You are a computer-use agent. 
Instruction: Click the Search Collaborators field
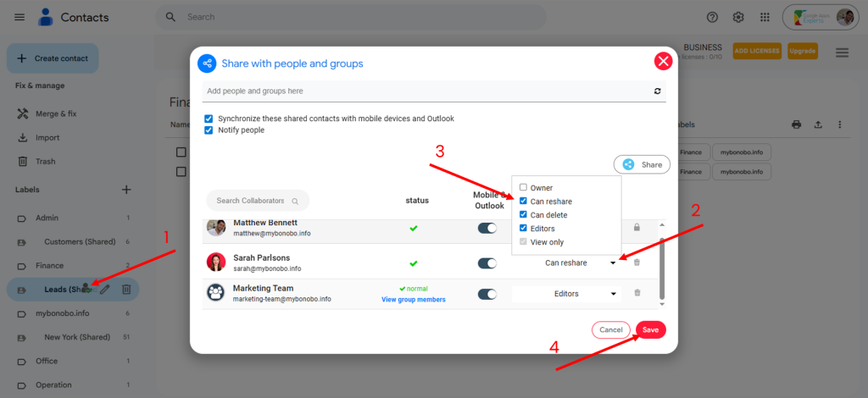(257, 201)
